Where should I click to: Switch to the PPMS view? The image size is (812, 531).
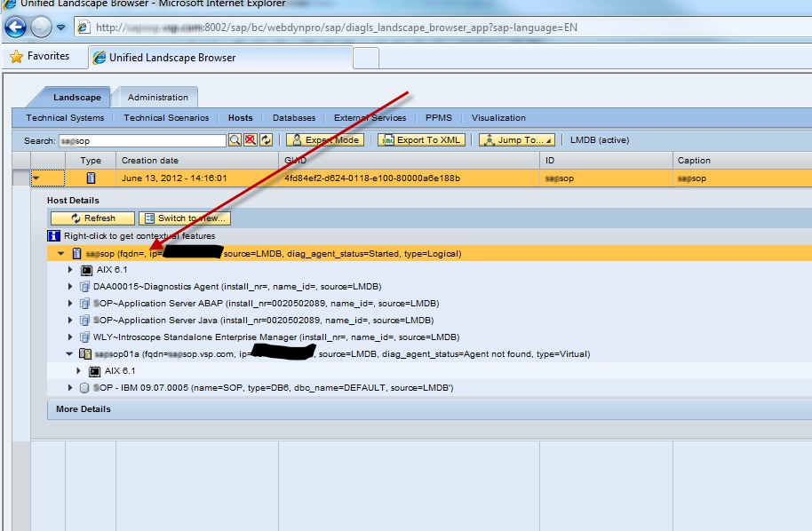pos(439,118)
